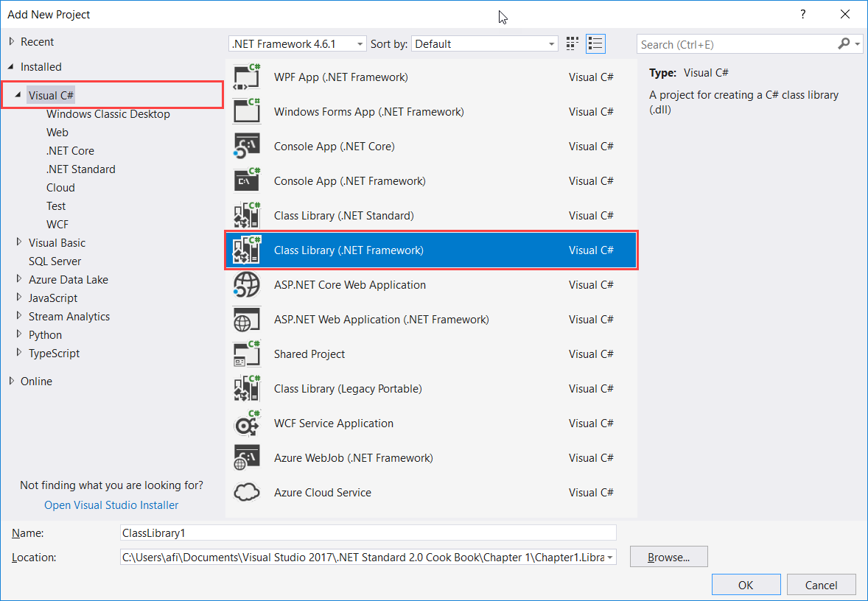Viewport: 868px width, 601px height.
Task: Select "Class Library (Legacy Portable)" template name
Action: (349, 388)
